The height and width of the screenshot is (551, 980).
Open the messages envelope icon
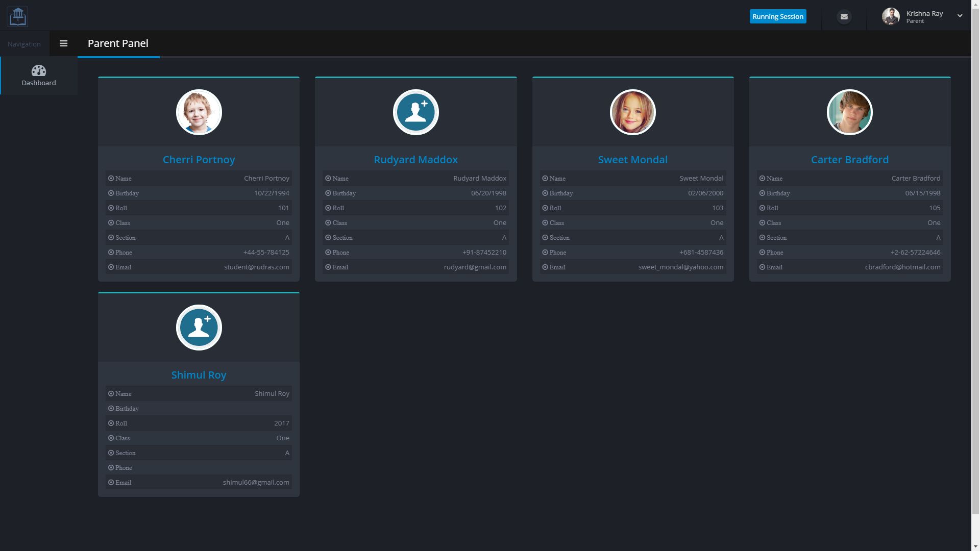click(844, 17)
